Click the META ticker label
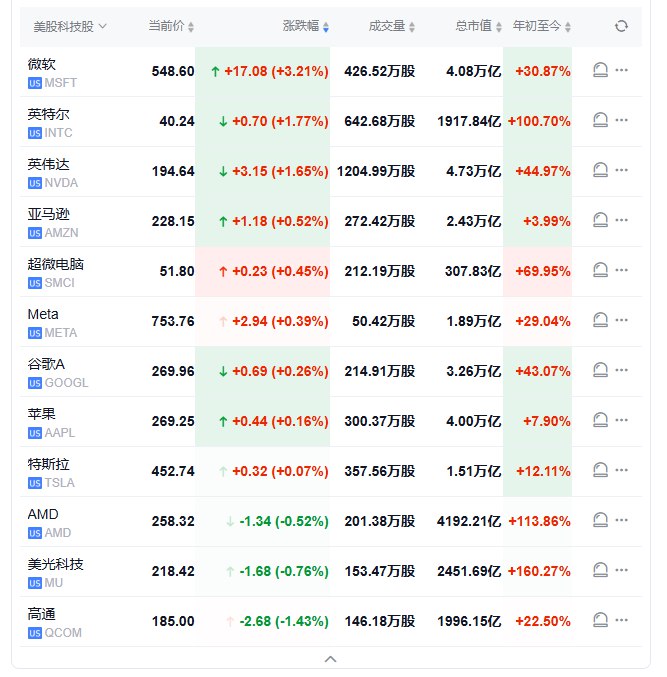The width and height of the screenshot is (667, 677). click(61, 333)
